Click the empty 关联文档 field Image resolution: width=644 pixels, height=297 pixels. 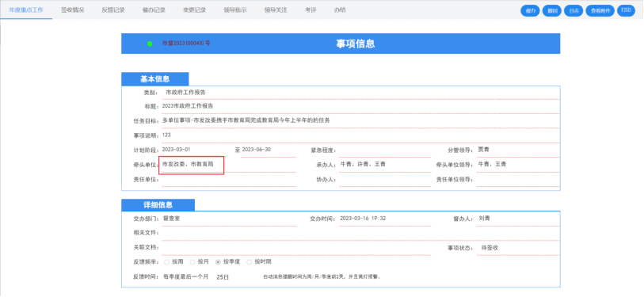pyautogui.click(x=296, y=248)
